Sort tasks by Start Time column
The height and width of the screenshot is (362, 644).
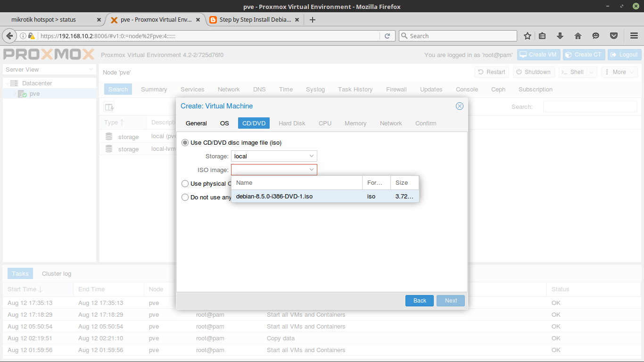[38, 289]
